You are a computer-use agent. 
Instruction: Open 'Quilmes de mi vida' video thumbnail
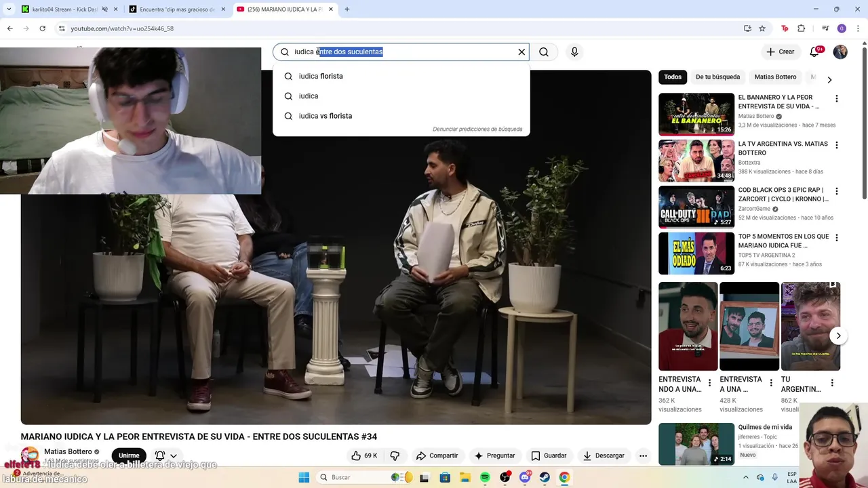pos(696,444)
